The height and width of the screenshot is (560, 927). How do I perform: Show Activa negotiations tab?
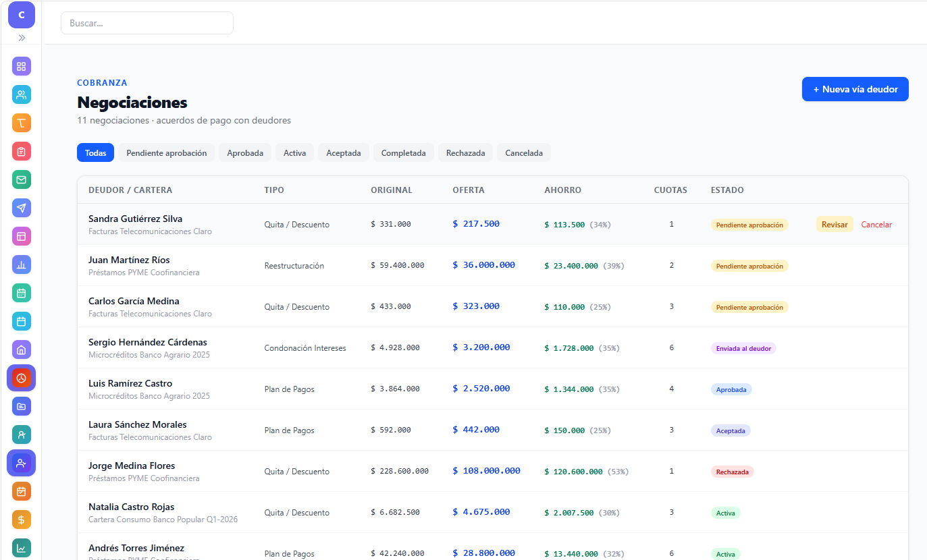click(294, 153)
